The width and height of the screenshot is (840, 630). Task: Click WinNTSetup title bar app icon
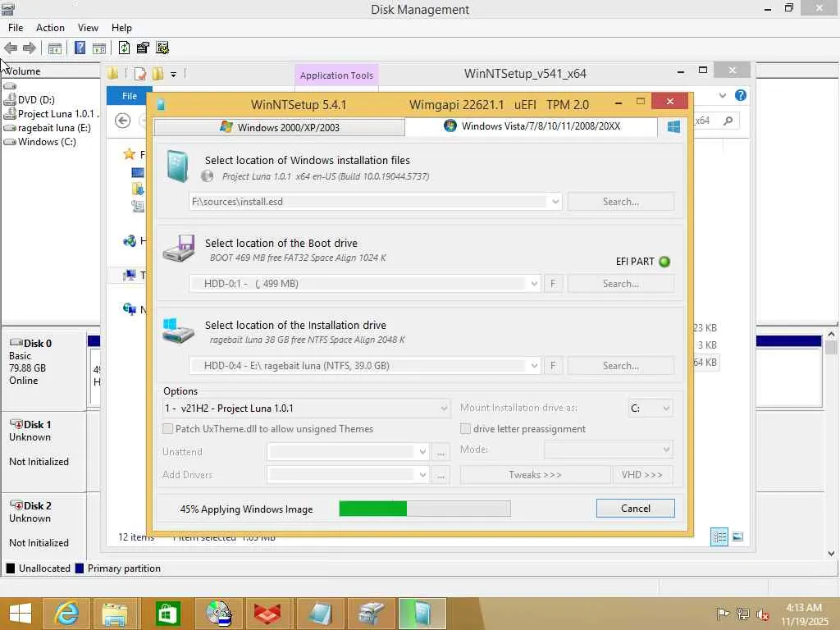tap(161, 104)
